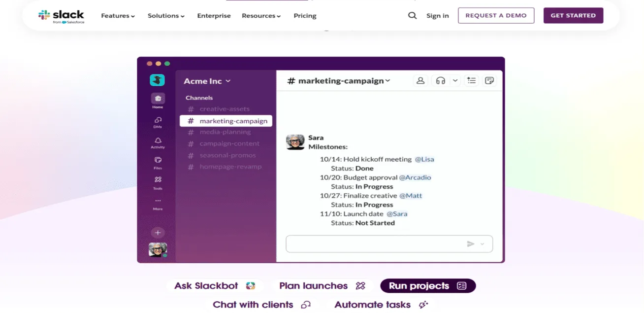Open Tools in the sidebar
This screenshot has height=313, width=644.
[158, 183]
